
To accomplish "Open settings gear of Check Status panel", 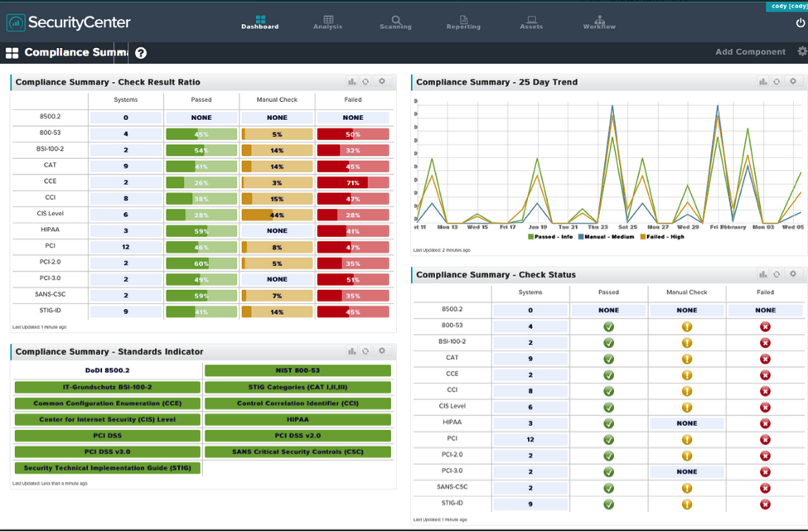I will coord(793,273).
